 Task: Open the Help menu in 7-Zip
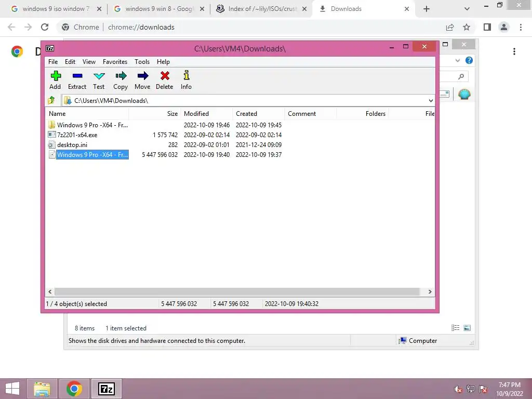click(x=163, y=61)
